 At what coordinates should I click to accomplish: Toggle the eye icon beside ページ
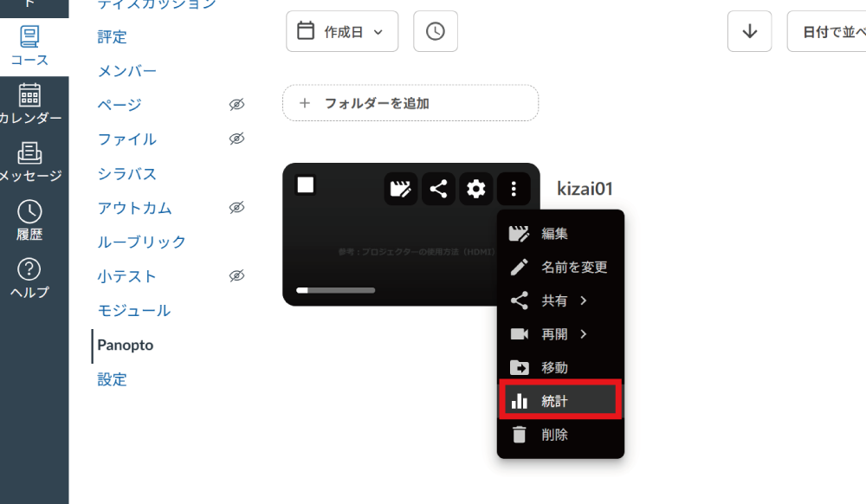236,105
